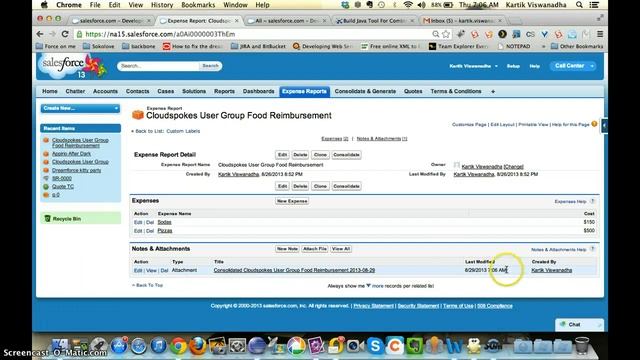Click the top Consolidate button

click(x=346, y=155)
